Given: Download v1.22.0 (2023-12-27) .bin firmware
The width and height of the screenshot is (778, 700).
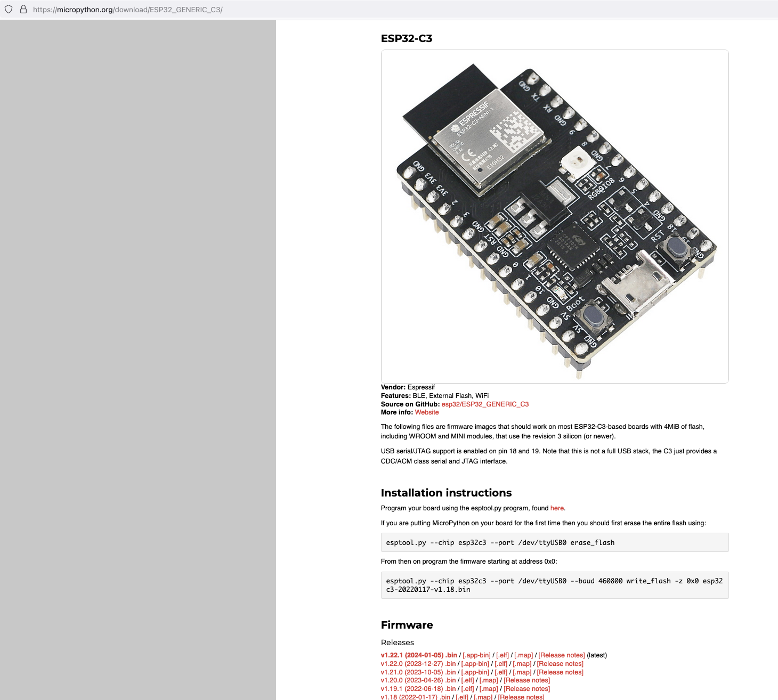Looking at the screenshot, I should 418,664.
